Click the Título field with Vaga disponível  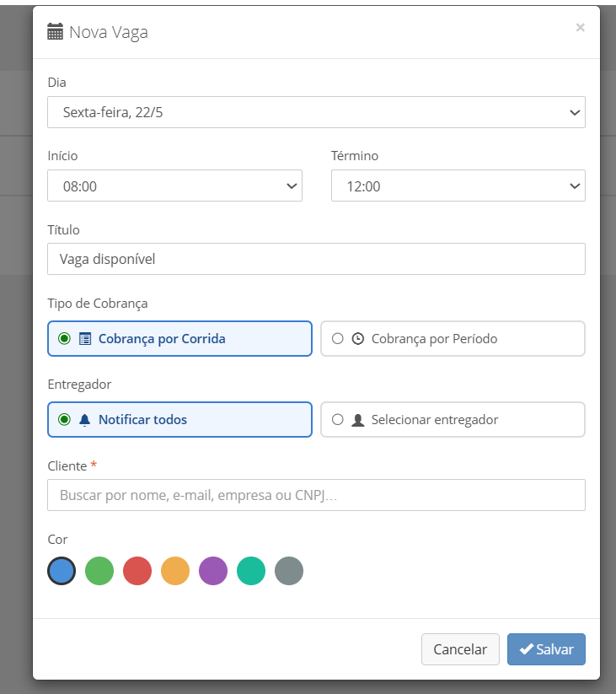click(x=316, y=259)
